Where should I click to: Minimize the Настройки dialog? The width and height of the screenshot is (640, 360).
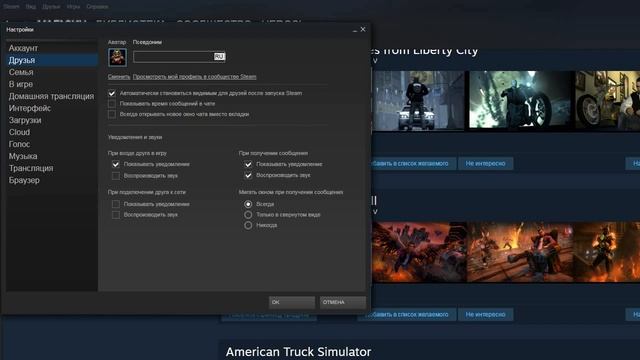pyautogui.click(x=355, y=30)
